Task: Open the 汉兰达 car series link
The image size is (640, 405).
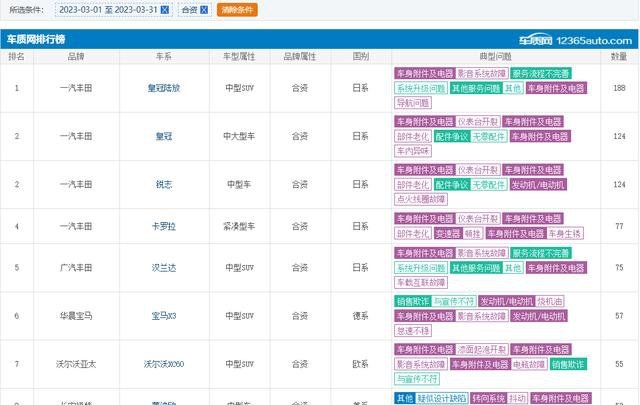Action: [164, 267]
